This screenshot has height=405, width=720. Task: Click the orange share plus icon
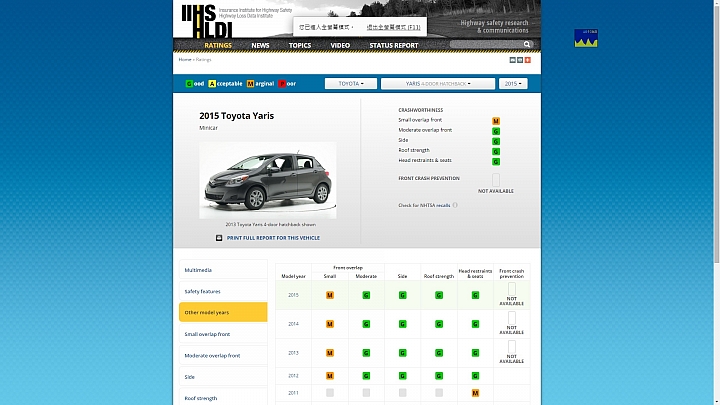[528, 60]
